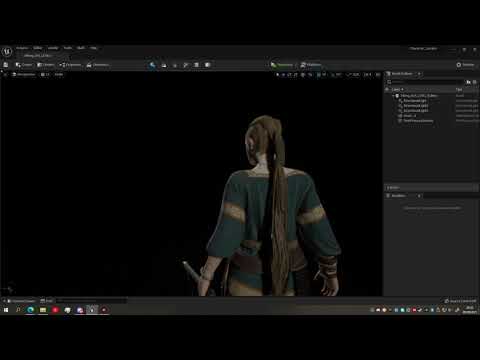Open the viewport options hamburger menu
Image resolution: width=480 pixels, height=360 pixels.
(5, 74)
